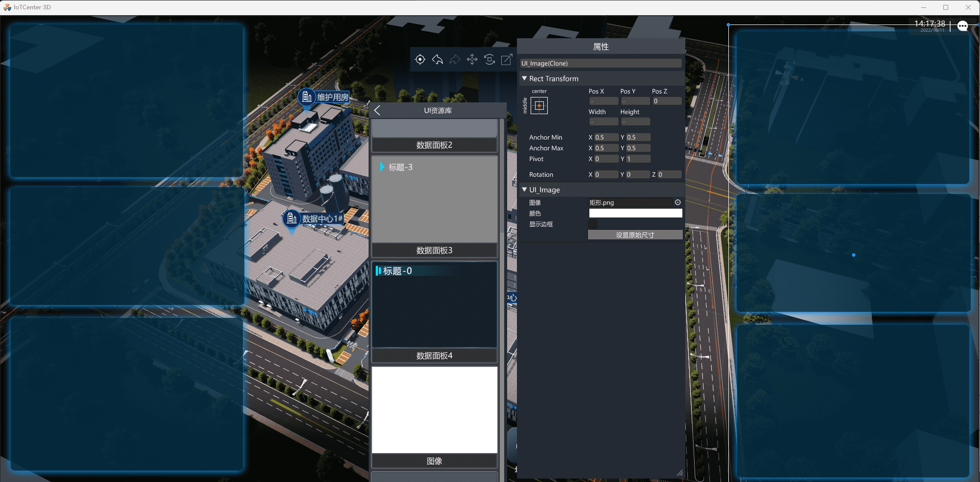Open the white 颜色 color swatch
Screen dimensions: 980x482
635,213
